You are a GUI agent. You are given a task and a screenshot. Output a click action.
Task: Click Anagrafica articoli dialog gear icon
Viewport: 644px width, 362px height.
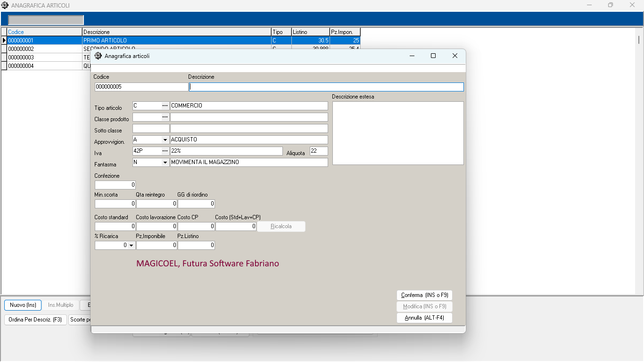pyautogui.click(x=98, y=56)
